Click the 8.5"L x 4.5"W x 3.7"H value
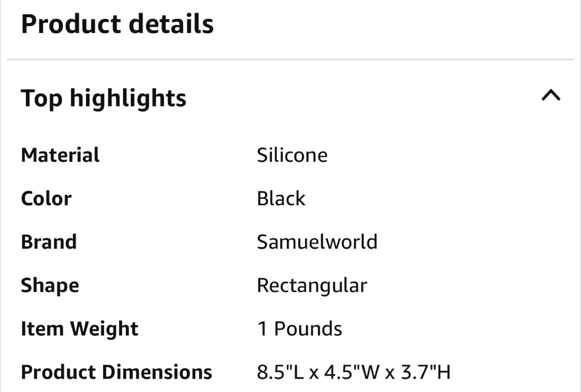Screen dimensions: 581x392 click(x=353, y=372)
